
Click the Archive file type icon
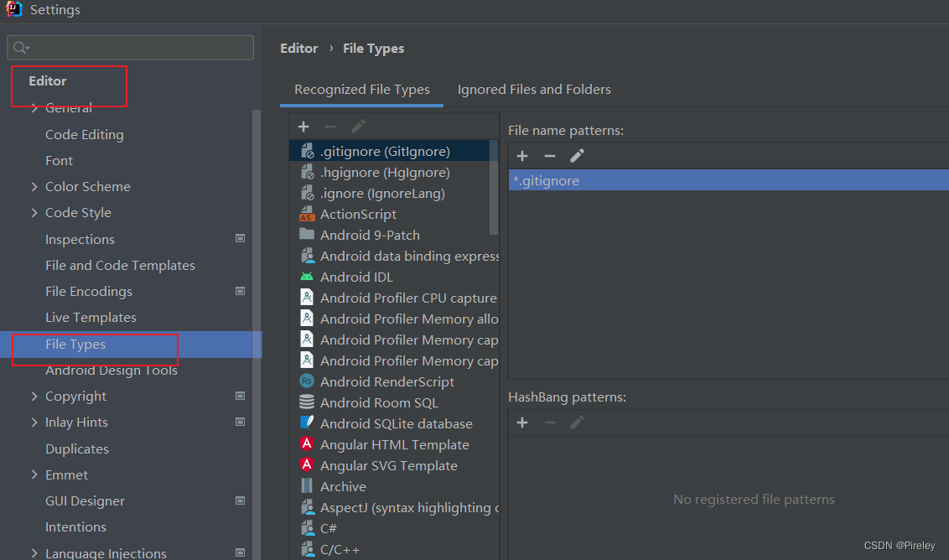click(307, 485)
